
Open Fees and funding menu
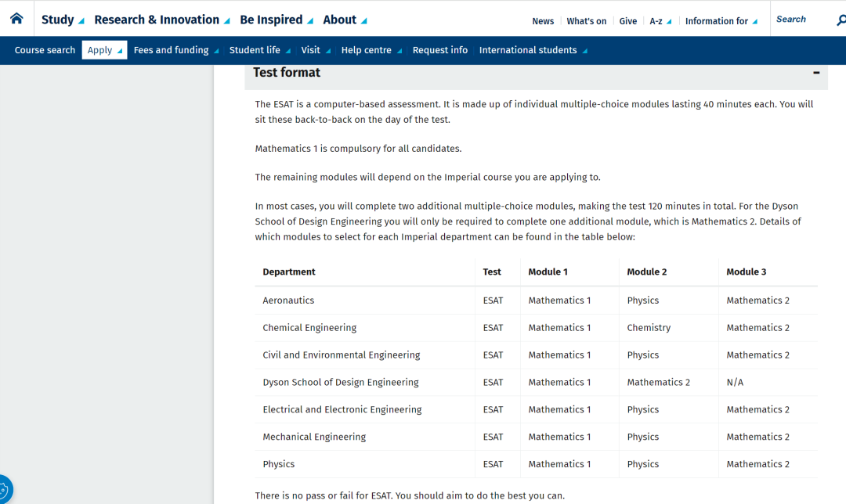176,50
